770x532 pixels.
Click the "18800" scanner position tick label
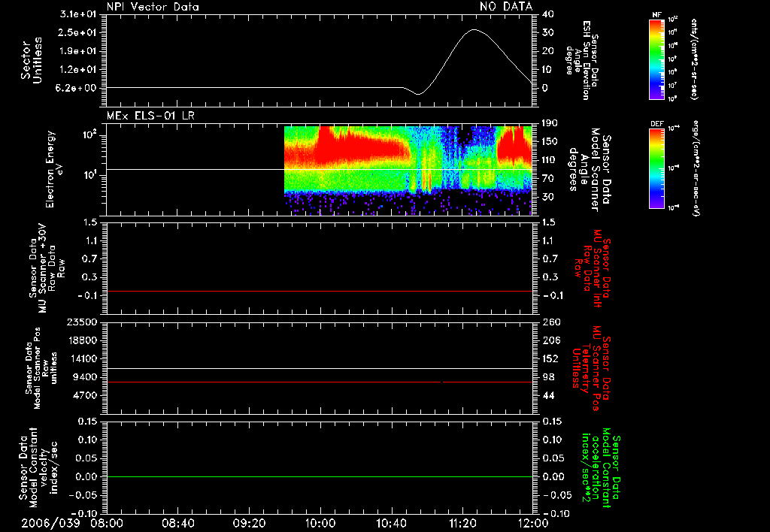82,340
